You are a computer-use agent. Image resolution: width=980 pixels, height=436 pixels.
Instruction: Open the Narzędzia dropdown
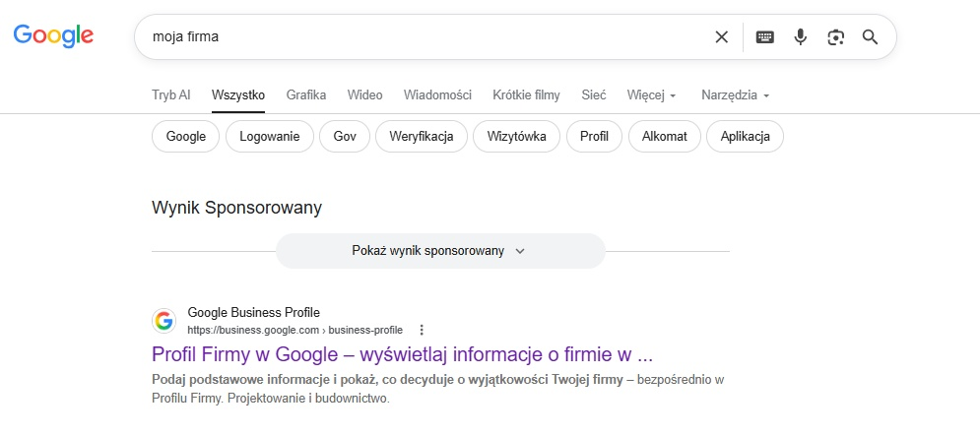(736, 95)
